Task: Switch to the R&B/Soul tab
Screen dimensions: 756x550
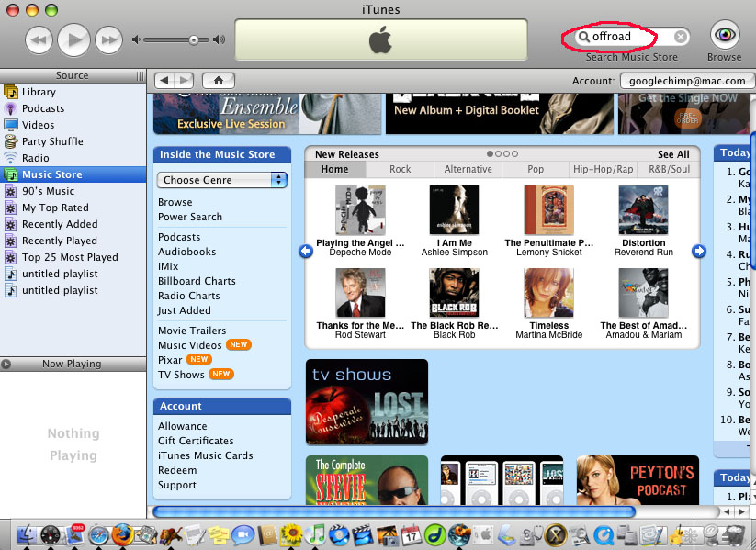Action: pos(669,169)
